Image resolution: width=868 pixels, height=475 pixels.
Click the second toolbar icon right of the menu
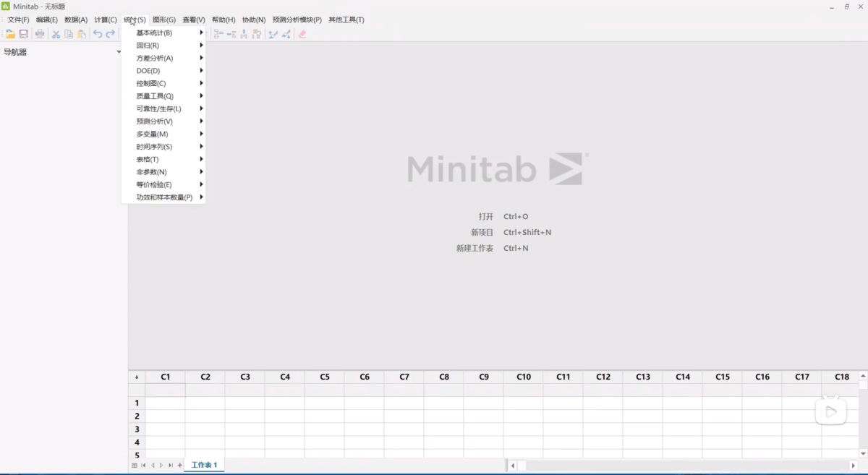pos(231,34)
